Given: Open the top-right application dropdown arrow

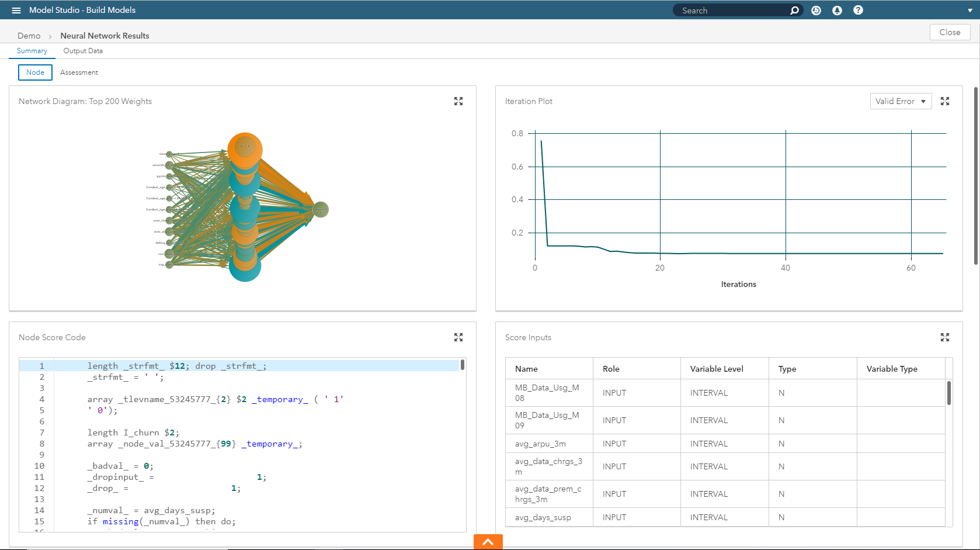Looking at the screenshot, I should 970,10.
